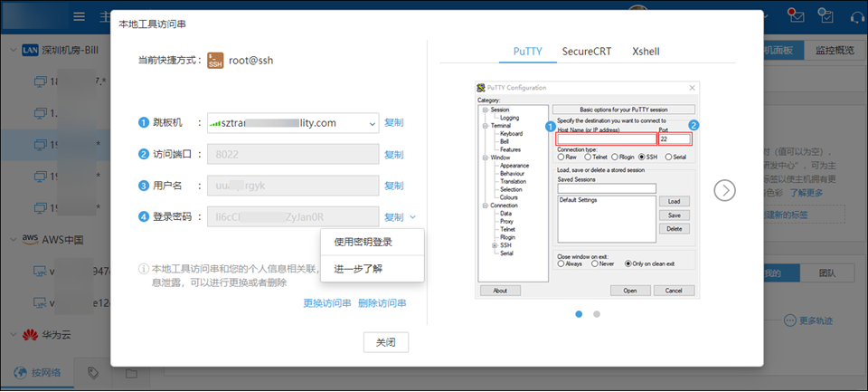Collapse the 华为云 tree group
Viewport: 868px width, 392px height.
click(13, 335)
